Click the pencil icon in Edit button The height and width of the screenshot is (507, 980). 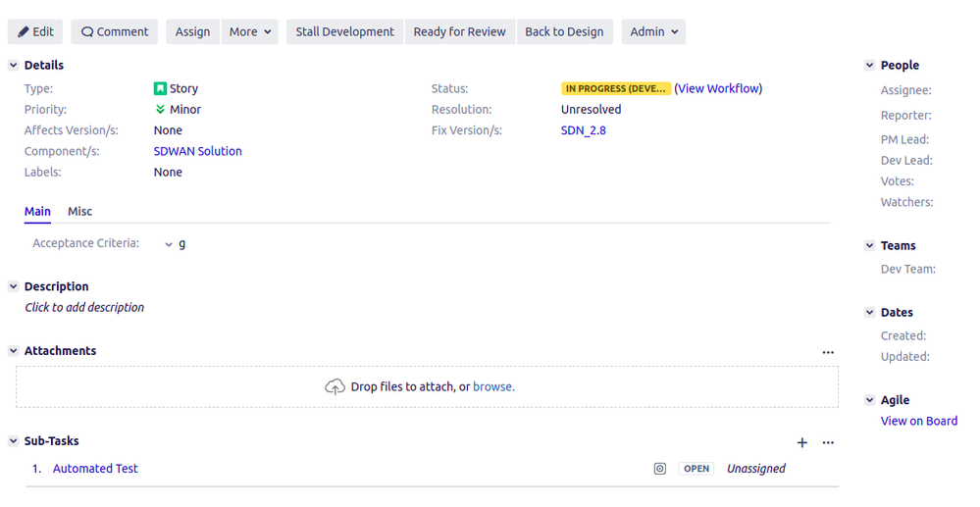tap(24, 32)
